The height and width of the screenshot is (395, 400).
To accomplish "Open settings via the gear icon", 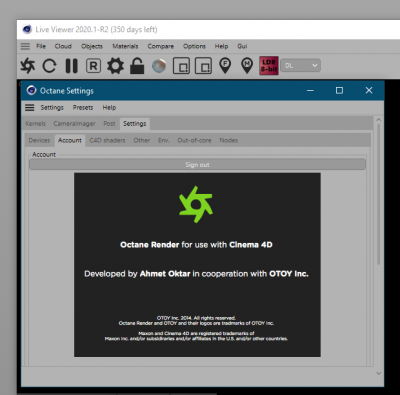I will click(x=115, y=66).
